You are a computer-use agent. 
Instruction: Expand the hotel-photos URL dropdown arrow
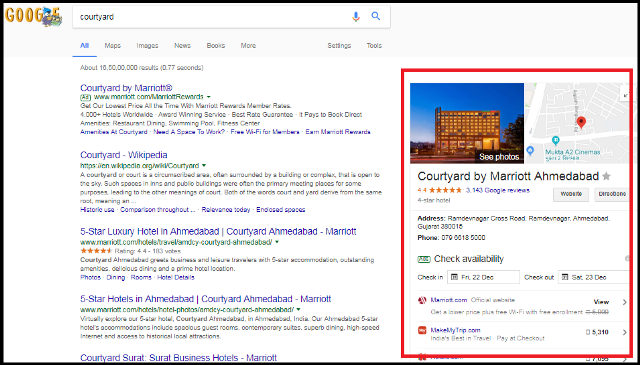[298, 309]
